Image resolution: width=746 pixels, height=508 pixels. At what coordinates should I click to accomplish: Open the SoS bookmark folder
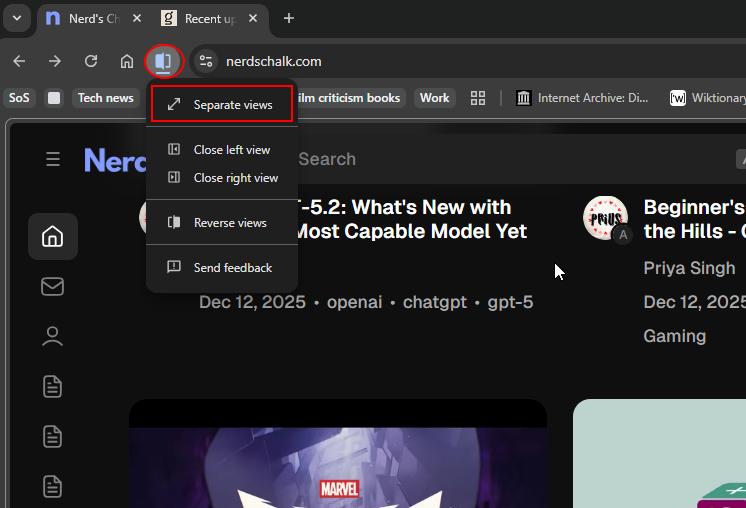[19, 98]
